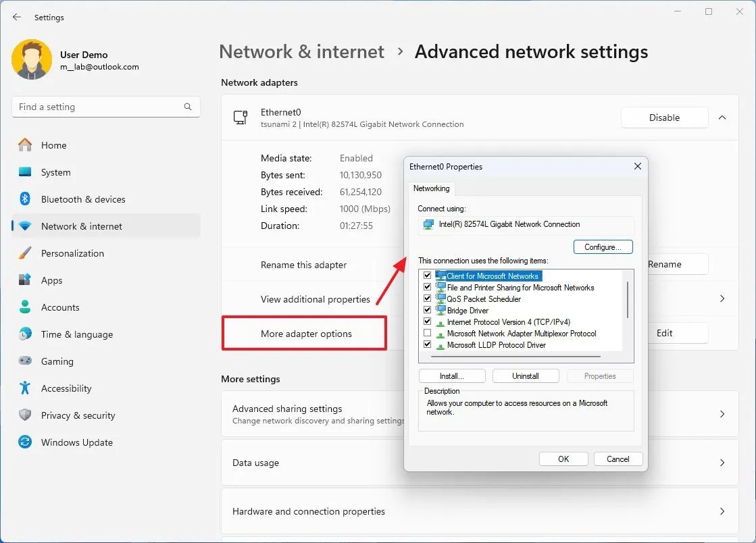Click the Accounts person icon
The width and height of the screenshot is (756, 543).
click(x=25, y=307)
